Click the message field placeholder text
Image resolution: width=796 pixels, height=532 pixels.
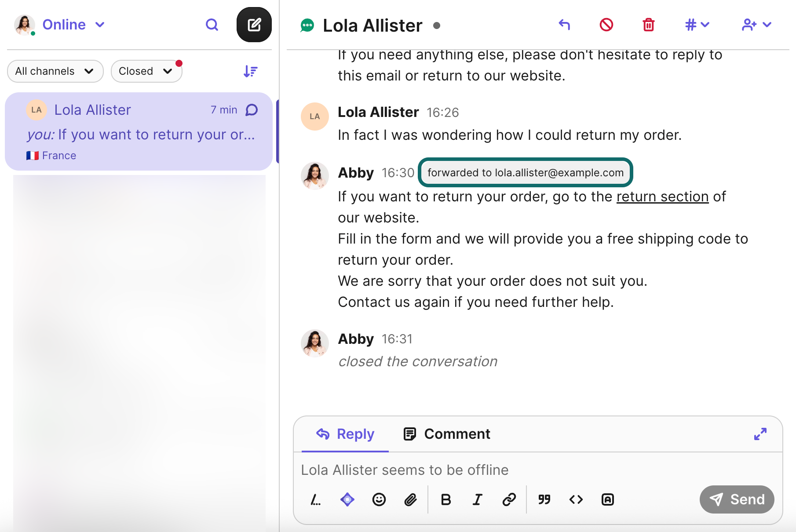(x=405, y=470)
